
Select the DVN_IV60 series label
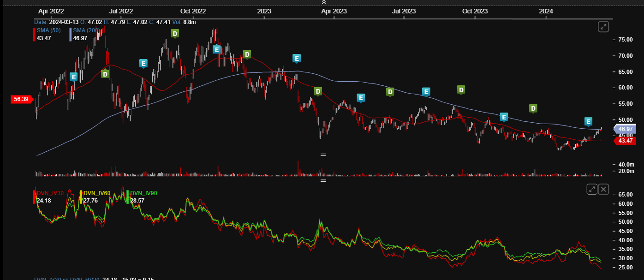97,193
